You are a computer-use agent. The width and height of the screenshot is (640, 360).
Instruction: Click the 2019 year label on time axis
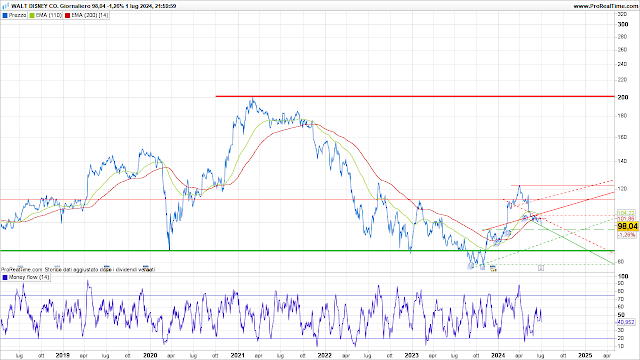(63, 355)
